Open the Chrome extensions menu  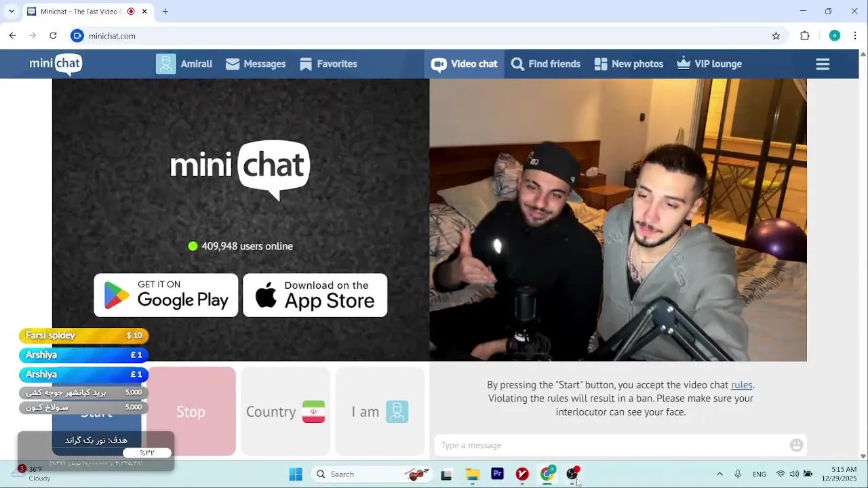pos(805,36)
